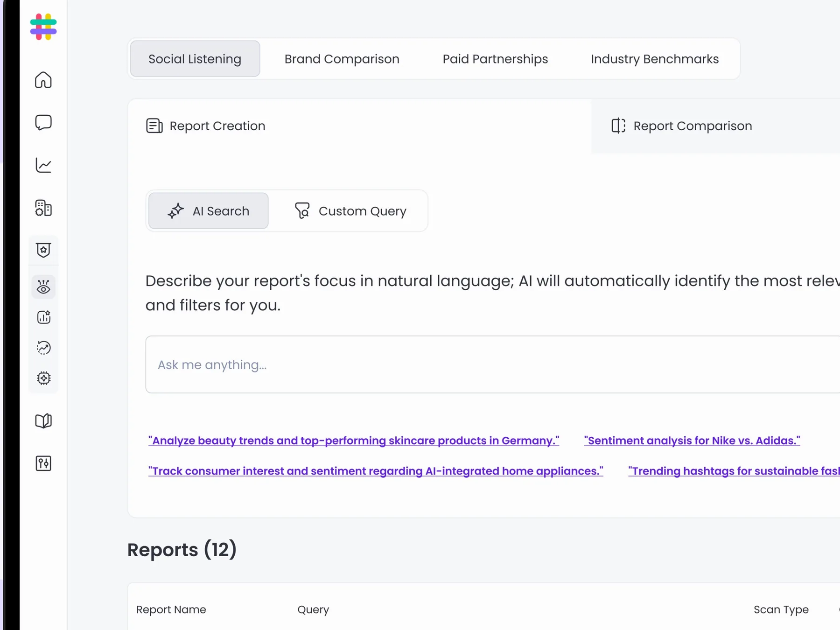840x630 pixels.
Task: Select the eye listening icon in sidebar
Action: pos(43,287)
